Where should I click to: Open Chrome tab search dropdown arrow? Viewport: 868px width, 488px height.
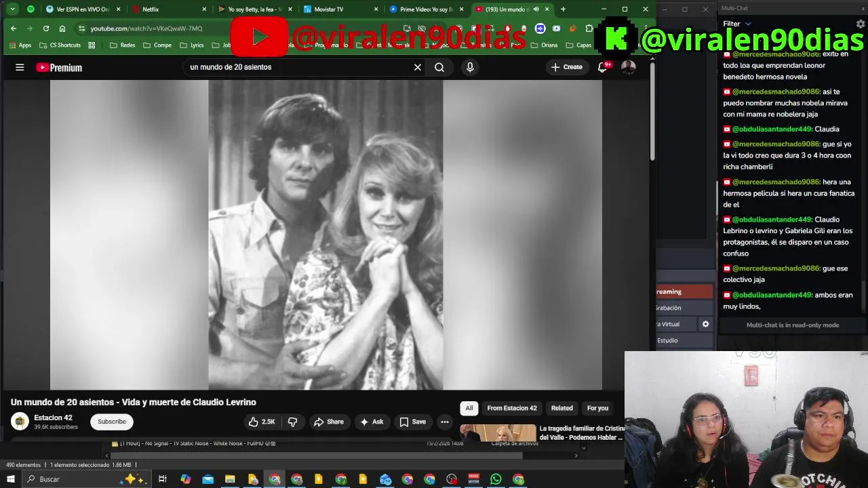point(13,9)
